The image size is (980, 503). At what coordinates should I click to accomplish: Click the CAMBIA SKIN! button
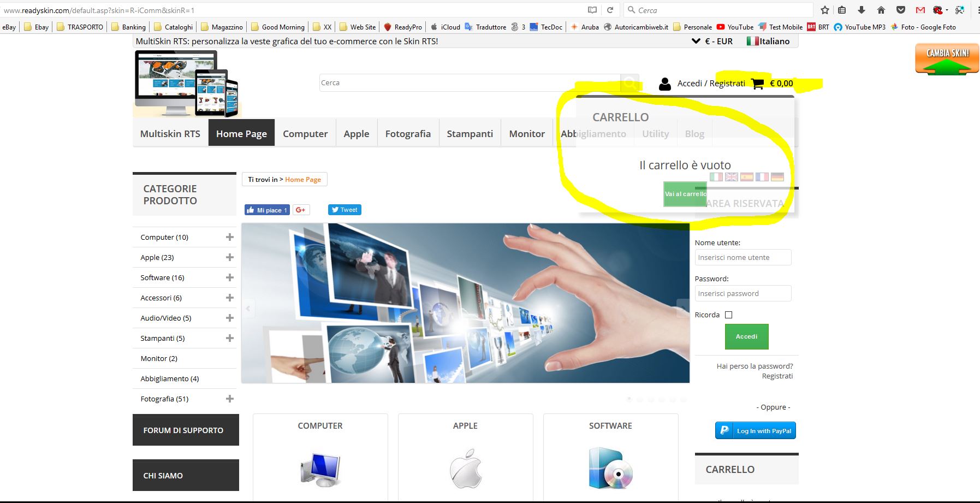pos(947,58)
